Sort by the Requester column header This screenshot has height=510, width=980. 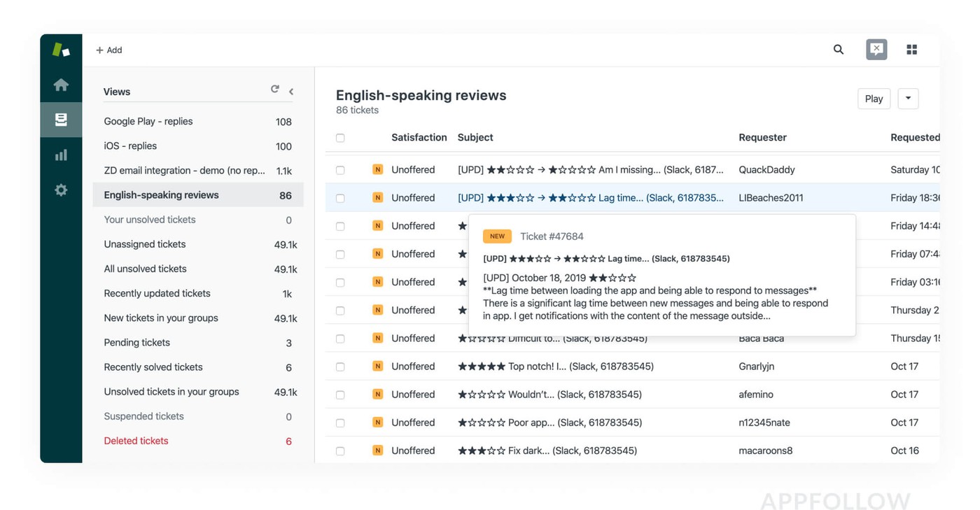762,137
